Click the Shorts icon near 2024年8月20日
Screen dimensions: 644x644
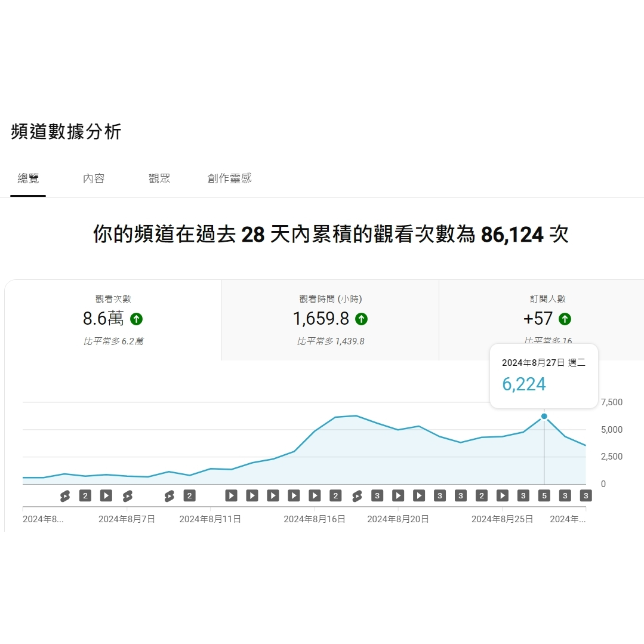356,495
